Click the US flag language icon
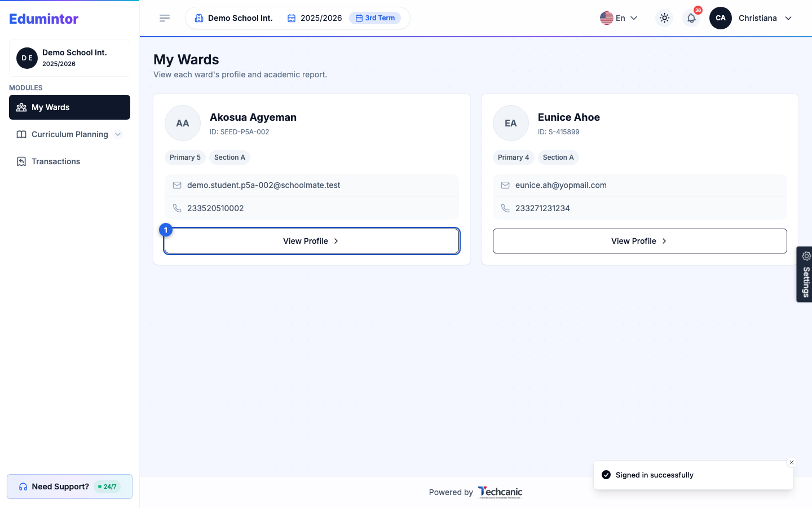This screenshot has width=812, height=508. pos(607,18)
